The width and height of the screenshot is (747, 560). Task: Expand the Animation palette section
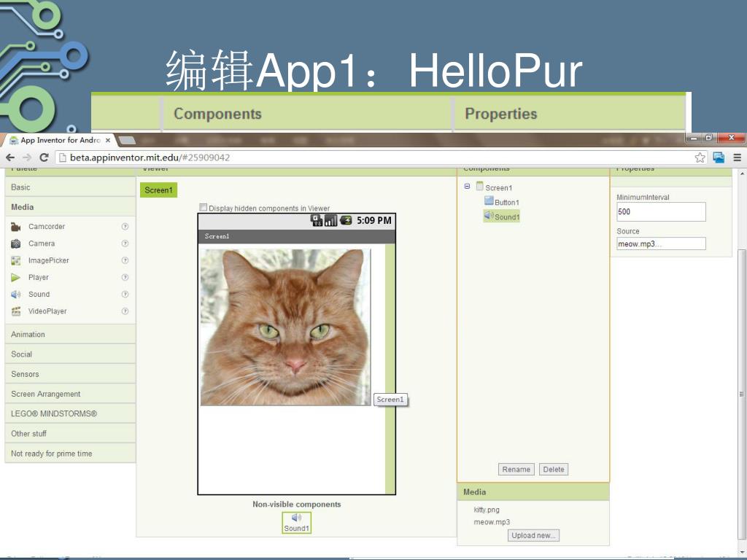coord(71,334)
